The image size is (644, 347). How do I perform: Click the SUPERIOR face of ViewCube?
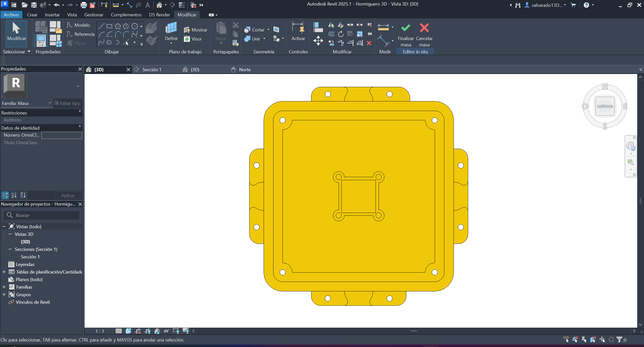point(605,106)
